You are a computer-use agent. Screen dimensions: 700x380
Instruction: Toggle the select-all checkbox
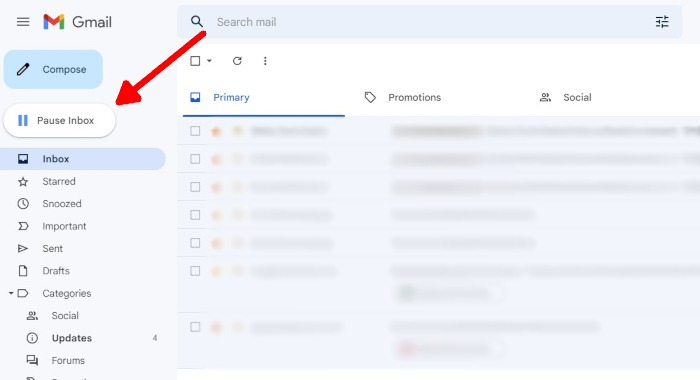point(195,61)
